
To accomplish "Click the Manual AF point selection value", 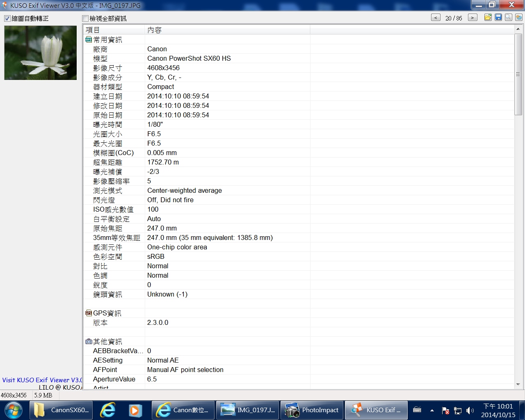I will pyautogui.click(x=185, y=370).
